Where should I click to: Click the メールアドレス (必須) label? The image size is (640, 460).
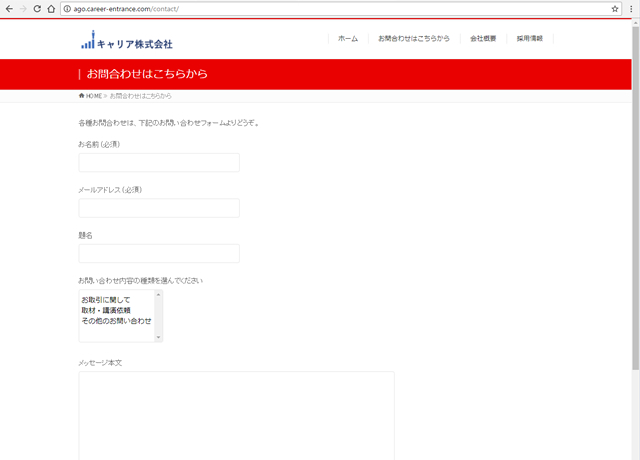click(x=110, y=190)
